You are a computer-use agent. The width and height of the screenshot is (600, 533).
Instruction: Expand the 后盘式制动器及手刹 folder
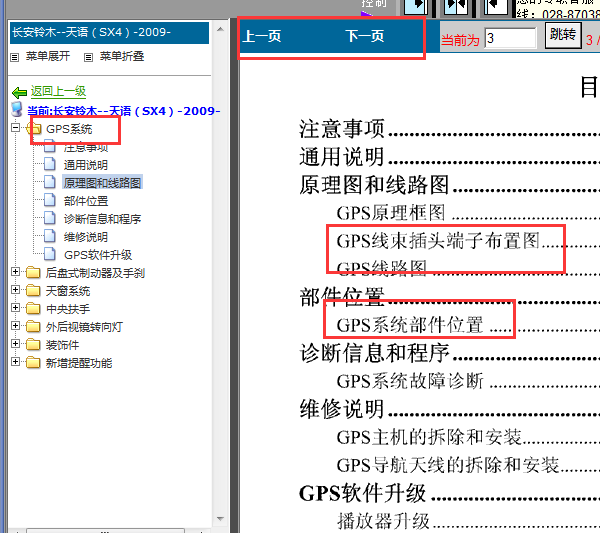[15, 272]
